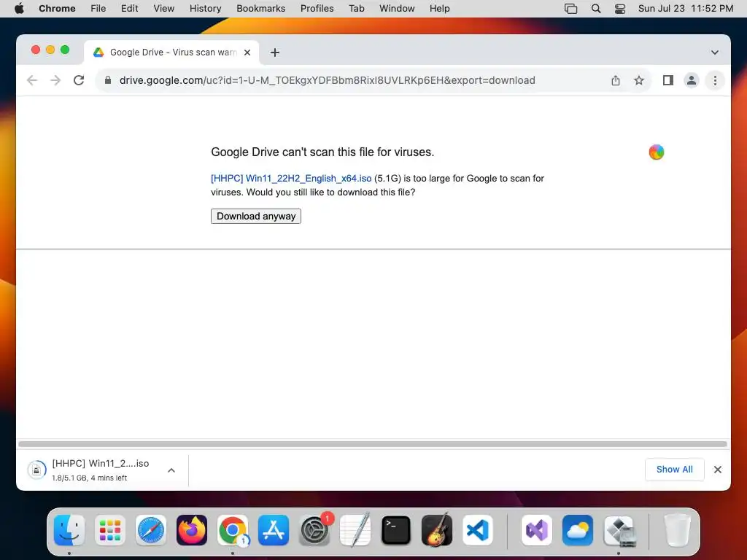
Task: Open App Store from the Dock
Action: pos(274,530)
